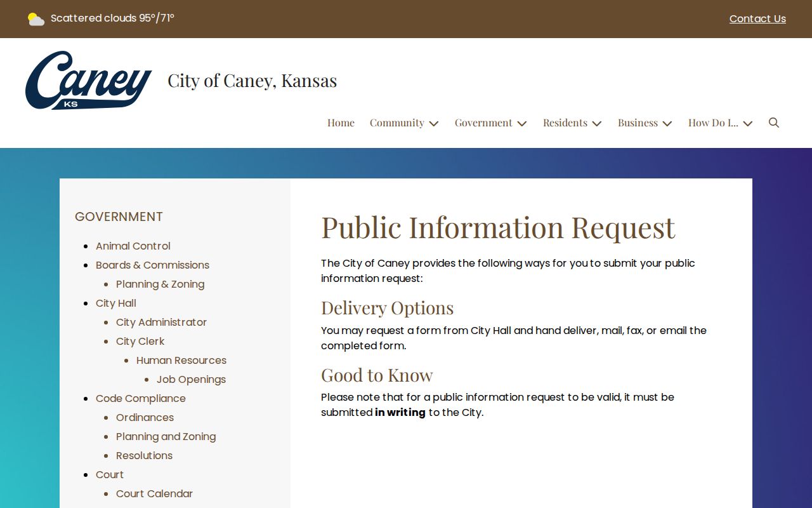Open Boards & Commissions sidebar link
The width and height of the screenshot is (812, 508).
152,265
